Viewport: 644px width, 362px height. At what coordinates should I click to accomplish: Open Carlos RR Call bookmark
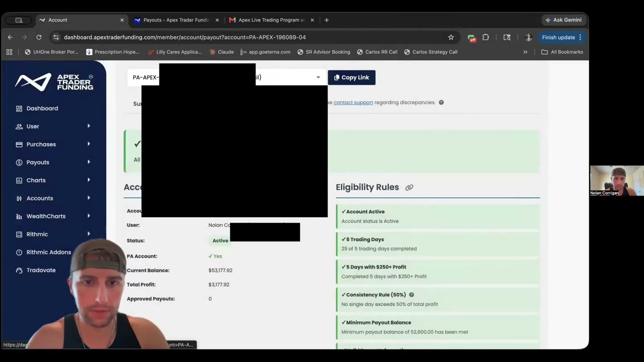377,52
